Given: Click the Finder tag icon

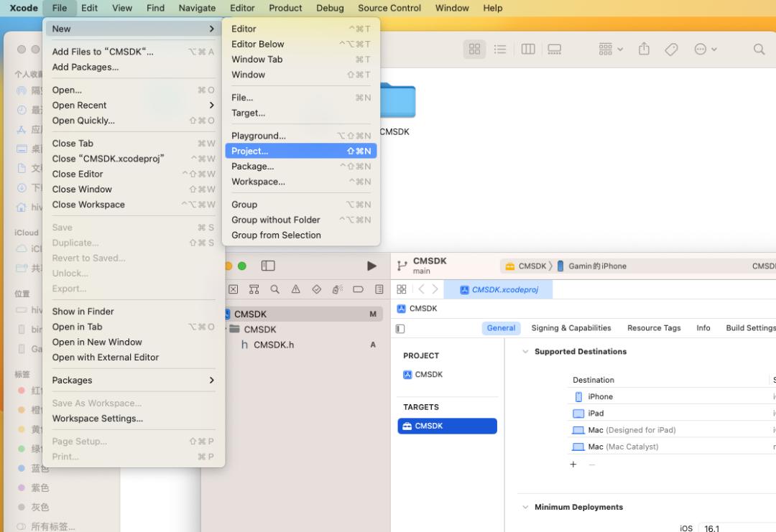Looking at the screenshot, I should pos(671,49).
